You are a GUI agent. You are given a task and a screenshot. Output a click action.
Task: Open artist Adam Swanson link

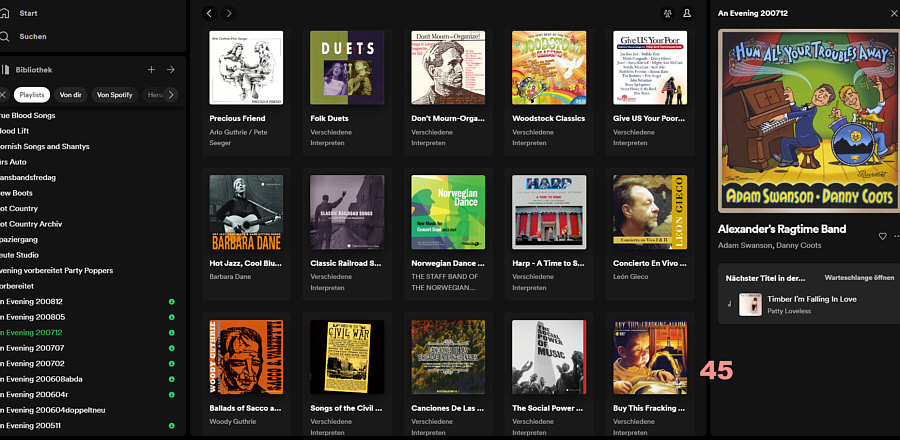(x=744, y=245)
